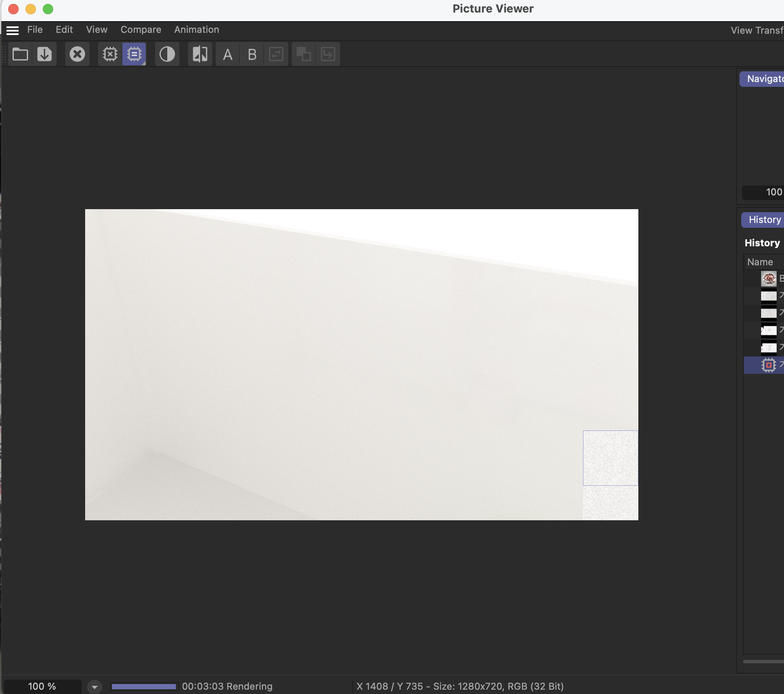The width and height of the screenshot is (784, 694).
Task: Click the overlapping squares difference icon
Action: click(x=304, y=54)
